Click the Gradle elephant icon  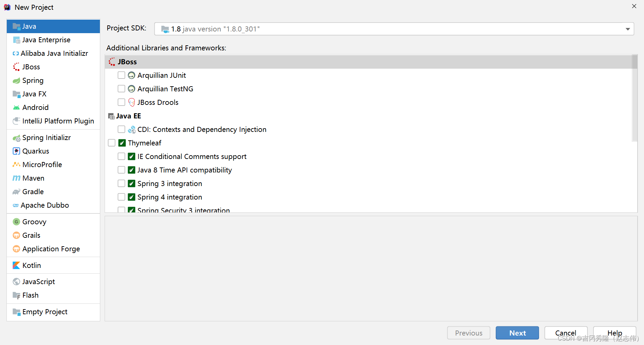point(16,192)
